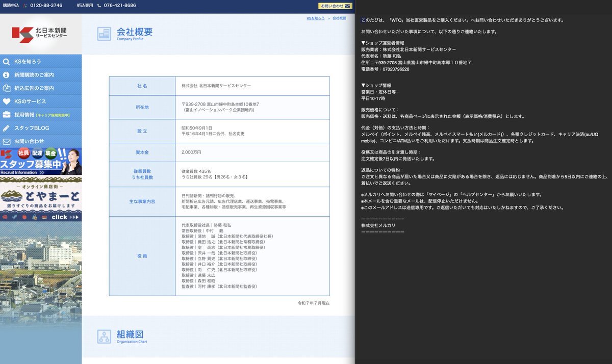The image size is (612, 364).
Task: Click the 役員 table header cell
Action: (x=142, y=256)
